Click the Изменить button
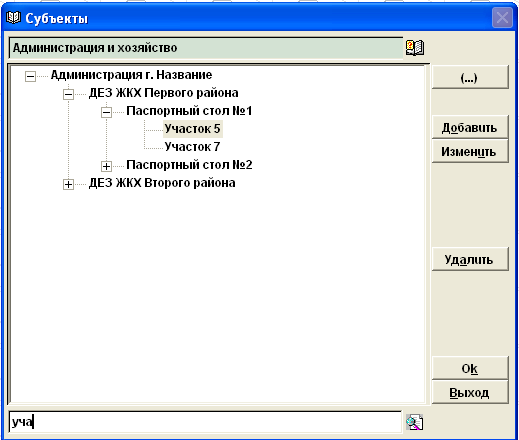 [x=470, y=151]
